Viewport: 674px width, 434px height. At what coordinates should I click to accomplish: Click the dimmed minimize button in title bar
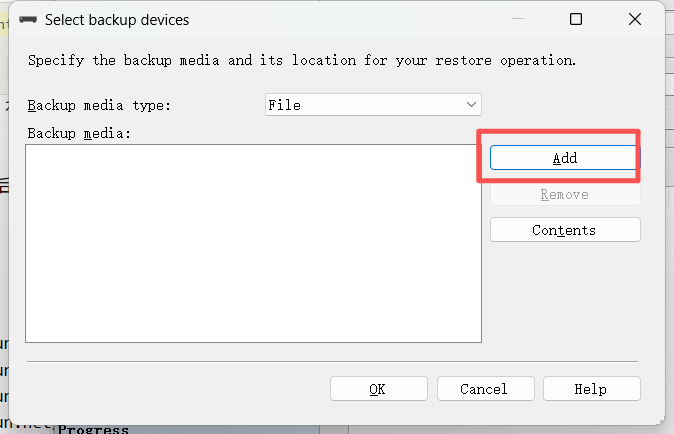click(x=517, y=19)
